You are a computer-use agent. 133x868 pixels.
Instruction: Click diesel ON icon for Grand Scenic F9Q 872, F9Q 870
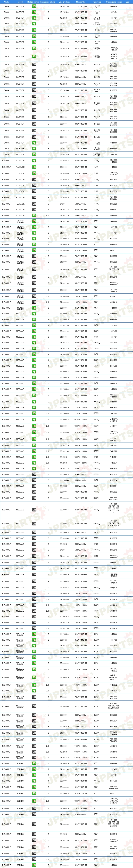tap(34, 290)
